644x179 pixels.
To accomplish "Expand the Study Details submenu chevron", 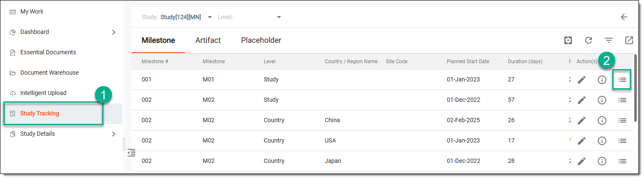I will [114, 134].
